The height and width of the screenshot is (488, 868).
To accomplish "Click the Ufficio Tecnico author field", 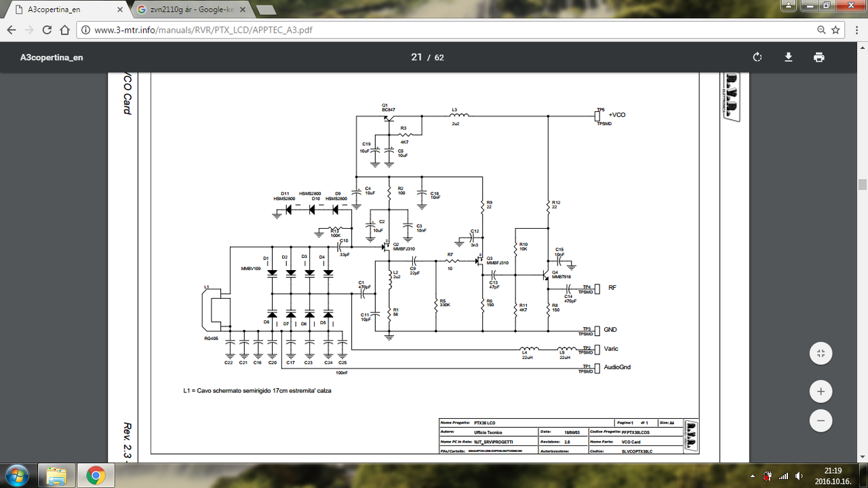I will [488, 432].
